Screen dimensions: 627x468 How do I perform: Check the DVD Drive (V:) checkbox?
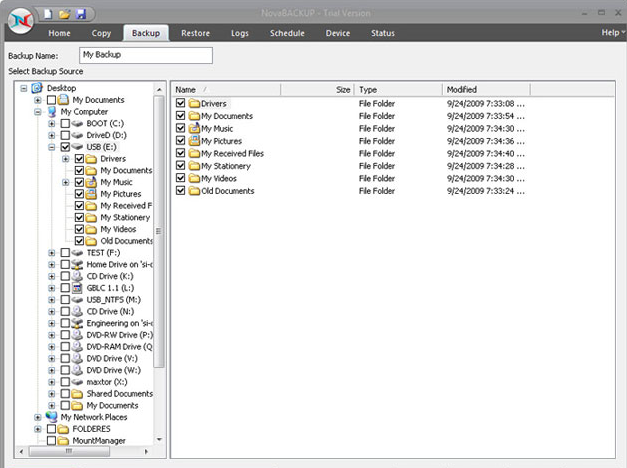[65, 358]
